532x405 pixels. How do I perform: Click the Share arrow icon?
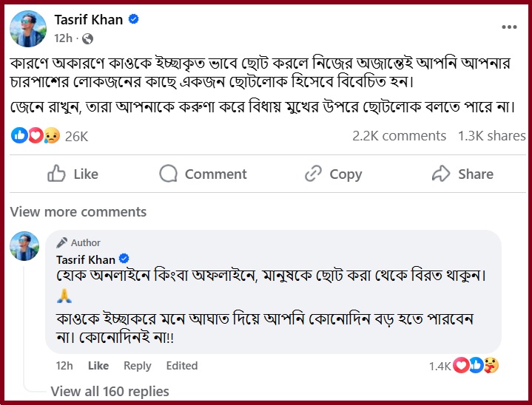pos(441,174)
